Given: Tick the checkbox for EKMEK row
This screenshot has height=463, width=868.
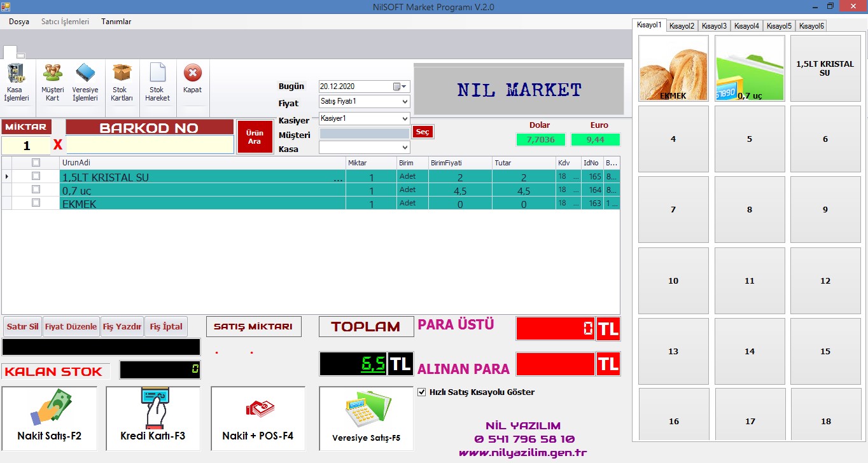Looking at the screenshot, I should pos(36,203).
